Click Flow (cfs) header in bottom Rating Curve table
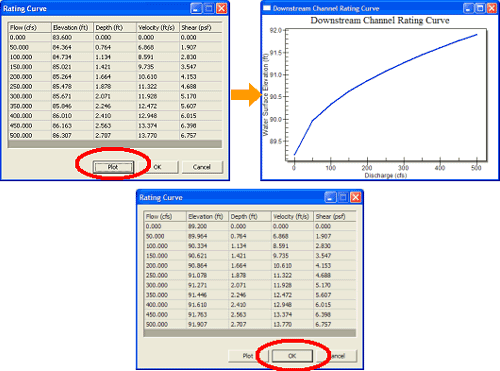 coord(165,217)
